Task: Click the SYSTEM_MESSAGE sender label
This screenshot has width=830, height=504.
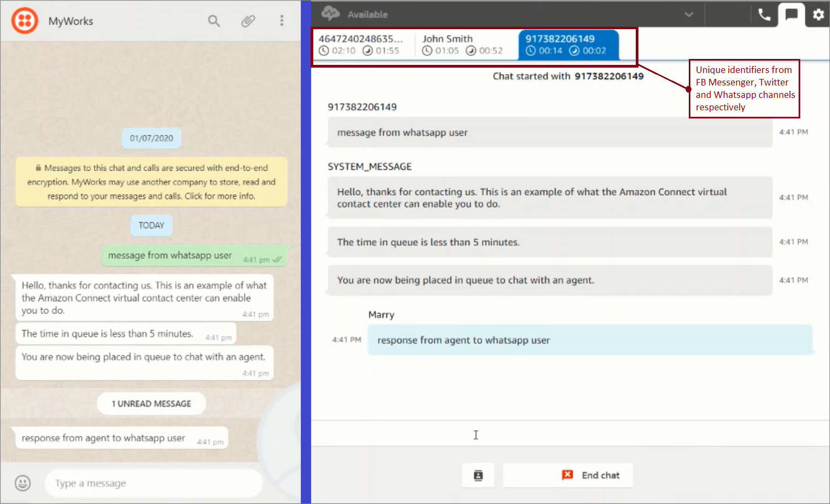Action: pos(370,167)
